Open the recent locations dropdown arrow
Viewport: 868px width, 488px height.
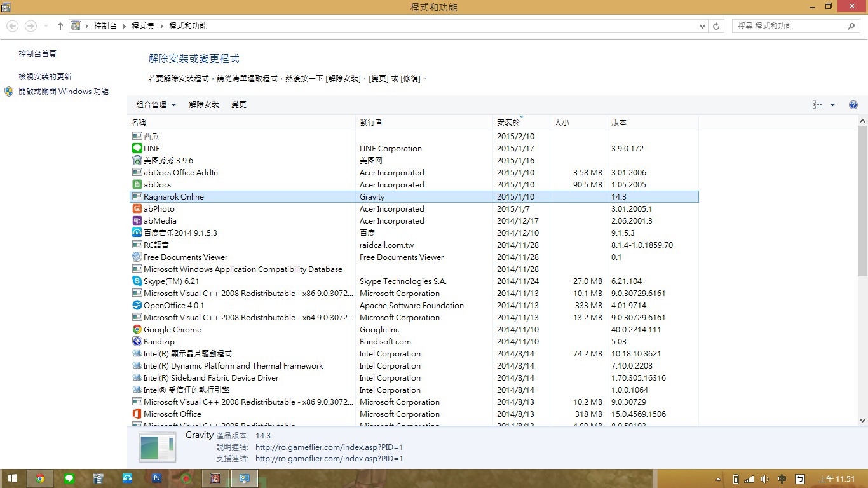(46, 26)
